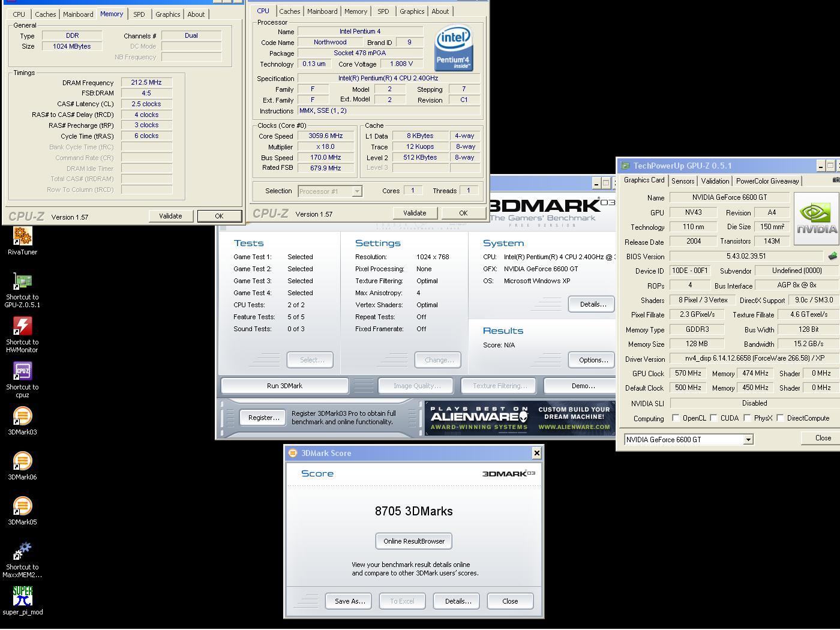Switch to Sensors tab in GPU-Z
The width and height of the screenshot is (840, 630).
pos(683,181)
